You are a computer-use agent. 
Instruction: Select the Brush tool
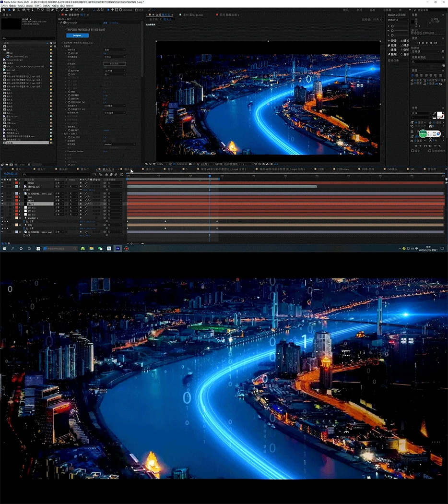[x=62, y=10]
